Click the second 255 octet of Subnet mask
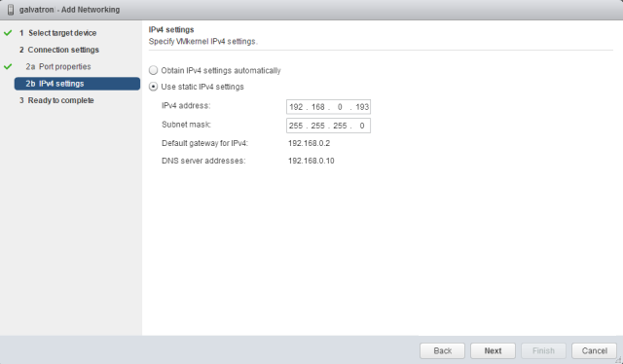Viewport: 623px width, 364px height. pyautogui.click(x=318, y=126)
